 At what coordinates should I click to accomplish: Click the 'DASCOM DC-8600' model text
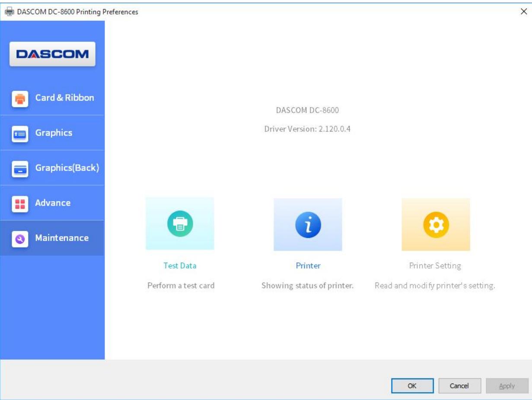click(307, 110)
